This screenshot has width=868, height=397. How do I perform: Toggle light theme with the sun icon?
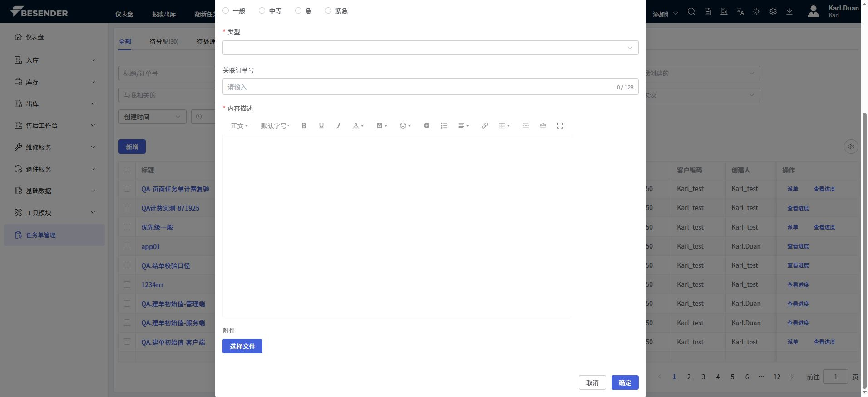click(x=757, y=12)
